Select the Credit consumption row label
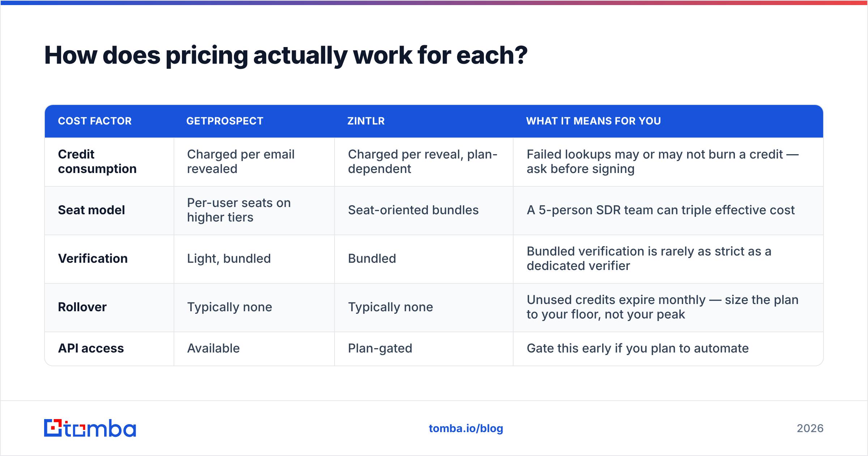868x456 pixels. (x=97, y=161)
